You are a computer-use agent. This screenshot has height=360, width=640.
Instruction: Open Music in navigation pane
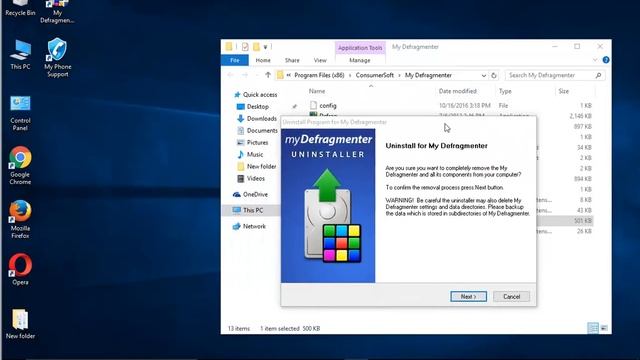[x=251, y=154]
